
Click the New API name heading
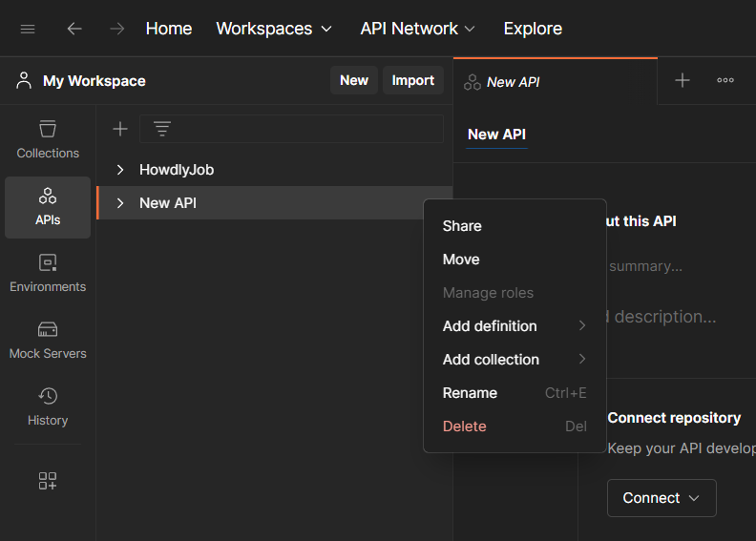(496, 135)
